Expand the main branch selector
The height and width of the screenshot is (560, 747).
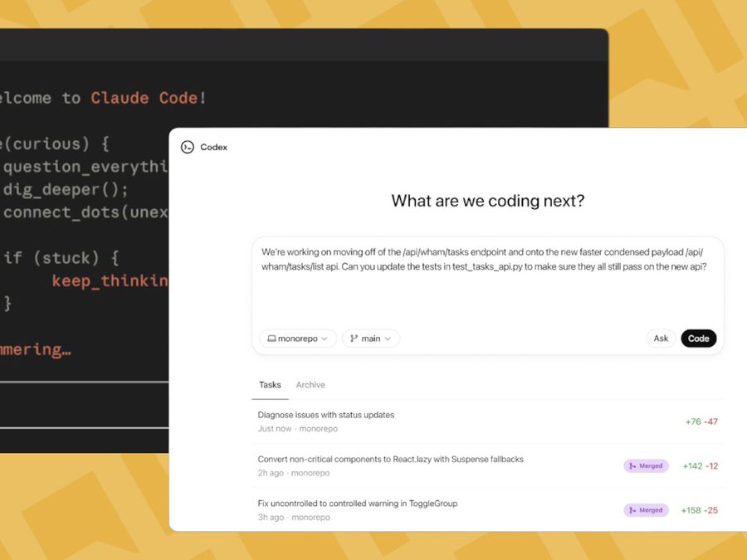[371, 338]
